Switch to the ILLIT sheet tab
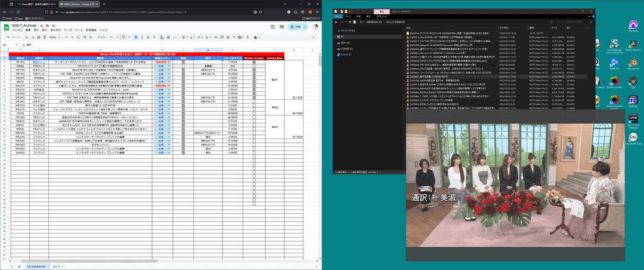Image resolution: width=644 pixels, height=270 pixels. [57, 266]
